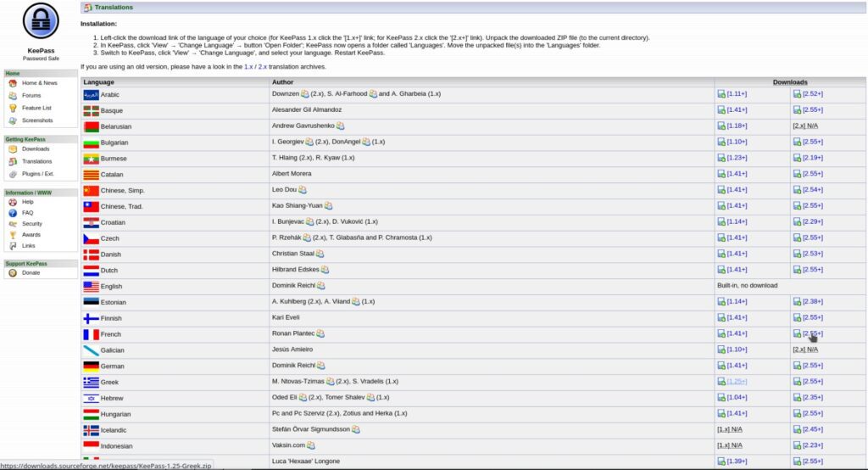Download Estonian [2.38+] translation
Image resolution: width=868 pixels, height=470 pixels.
click(813, 301)
